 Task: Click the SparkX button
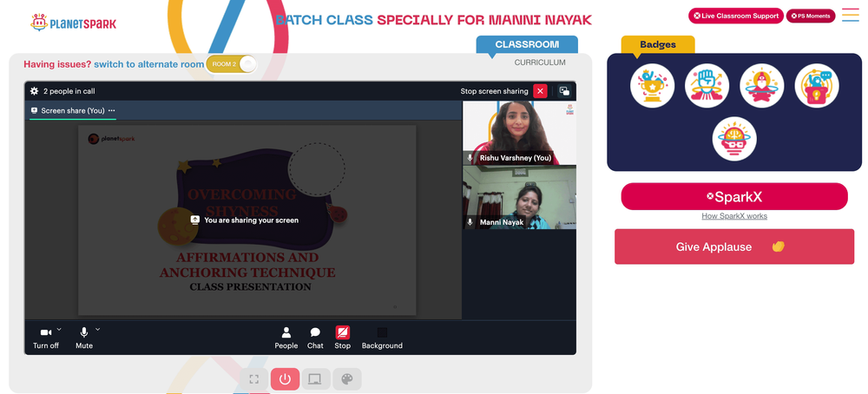(x=734, y=196)
